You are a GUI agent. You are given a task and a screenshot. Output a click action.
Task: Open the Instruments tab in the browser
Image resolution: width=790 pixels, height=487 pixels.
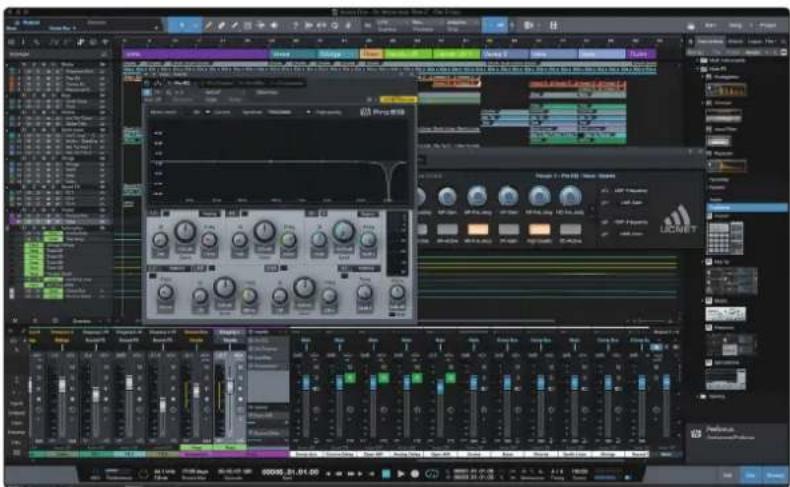(710, 41)
